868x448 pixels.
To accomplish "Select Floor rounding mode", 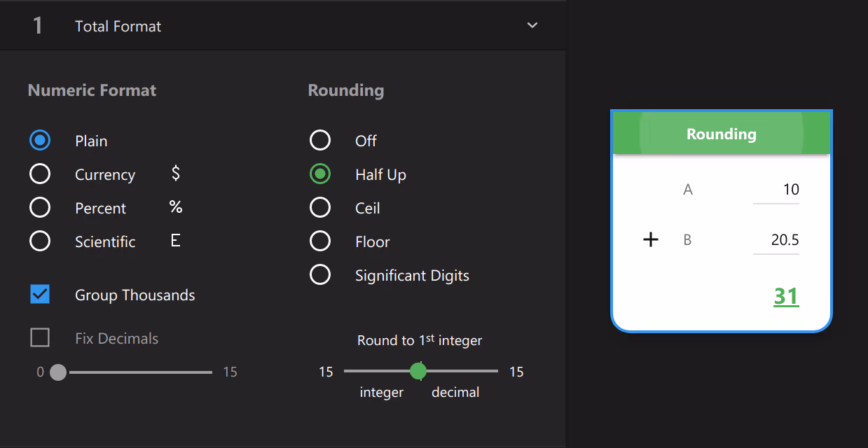I will [320, 241].
